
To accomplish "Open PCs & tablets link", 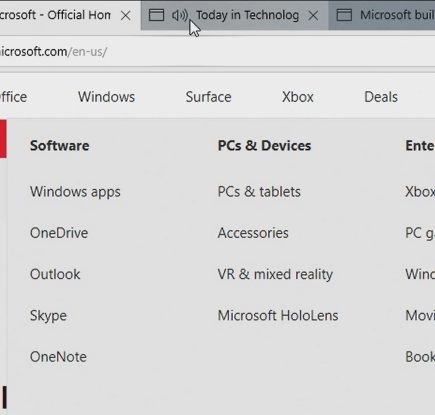I will (x=259, y=192).
